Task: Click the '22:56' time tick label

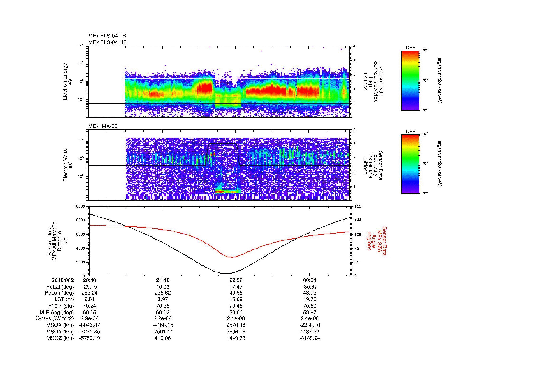Action: [236, 280]
